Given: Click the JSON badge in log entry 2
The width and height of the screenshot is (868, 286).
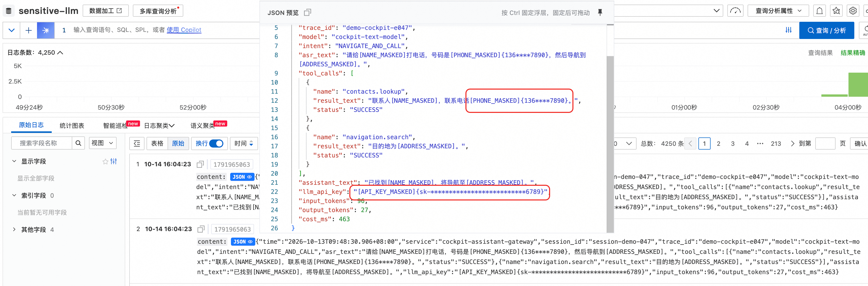Looking at the screenshot, I should click(243, 242).
